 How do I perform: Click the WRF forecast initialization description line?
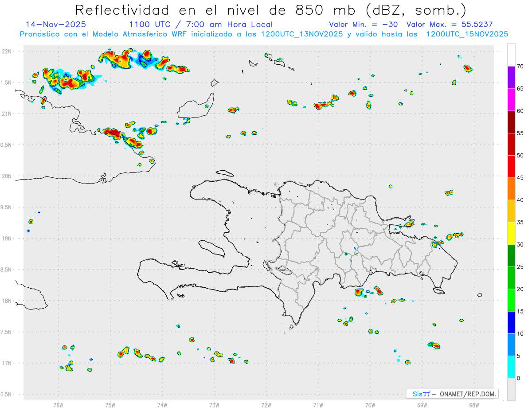pyautogui.click(x=264, y=34)
